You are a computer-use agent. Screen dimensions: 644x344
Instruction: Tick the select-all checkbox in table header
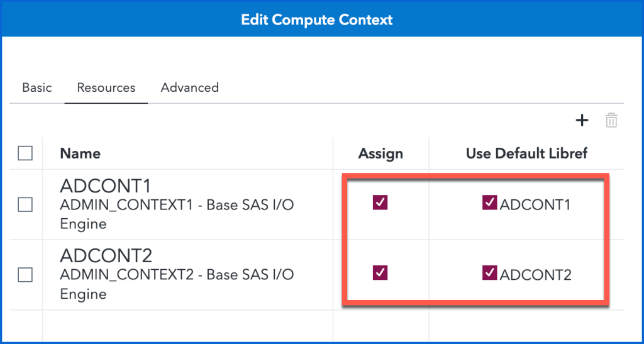click(x=25, y=153)
